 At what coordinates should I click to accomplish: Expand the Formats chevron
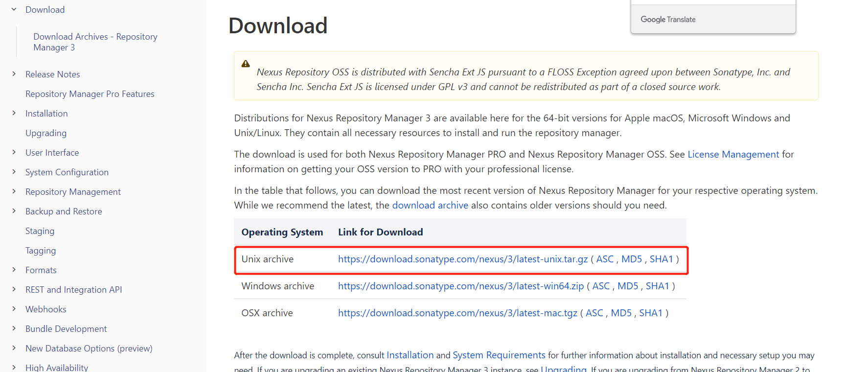14,270
